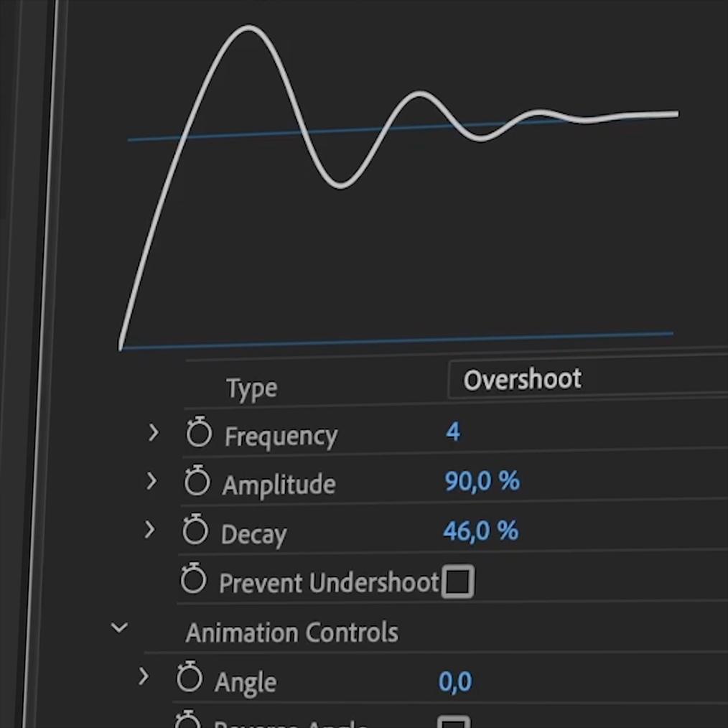Image resolution: width=728 pixels, height=728 pixels.
Task: Toggle the Decay stopwatch keyframe icon
Action: point(195,531)
